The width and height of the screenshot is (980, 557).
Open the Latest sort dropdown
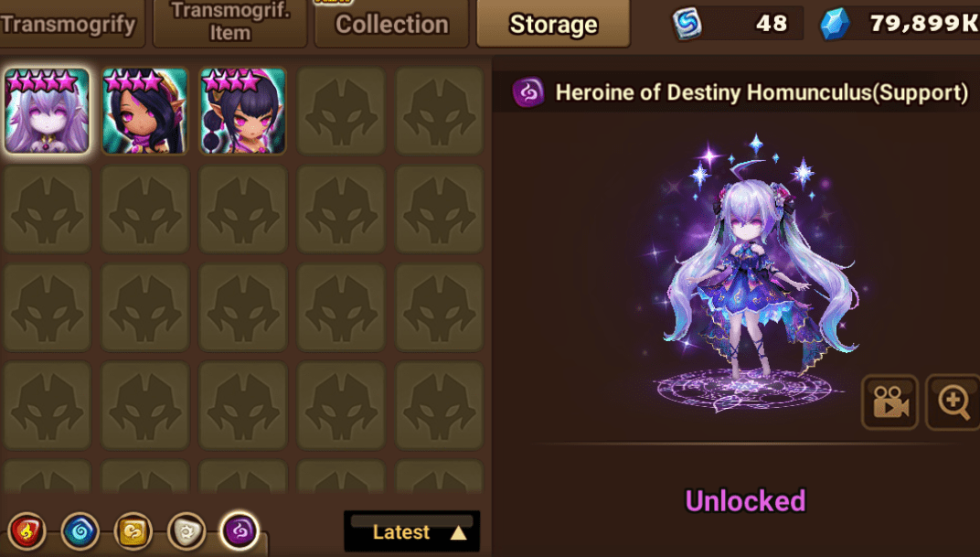(412, 532)
